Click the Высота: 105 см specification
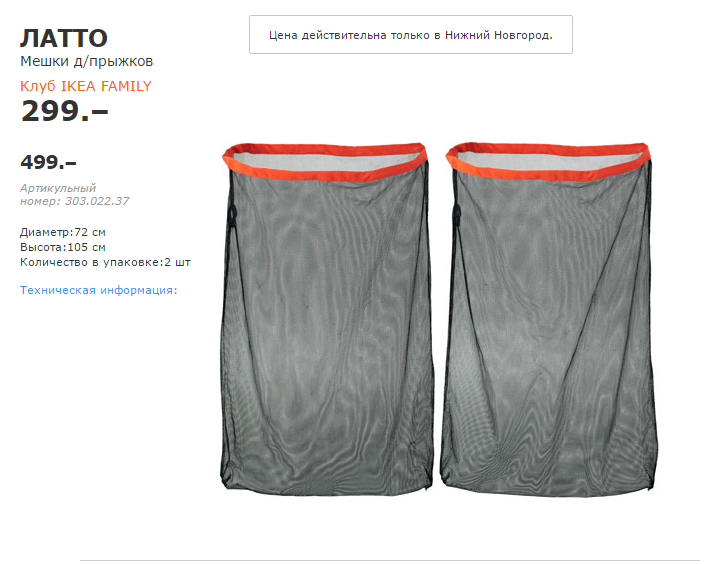 point(63,247)
